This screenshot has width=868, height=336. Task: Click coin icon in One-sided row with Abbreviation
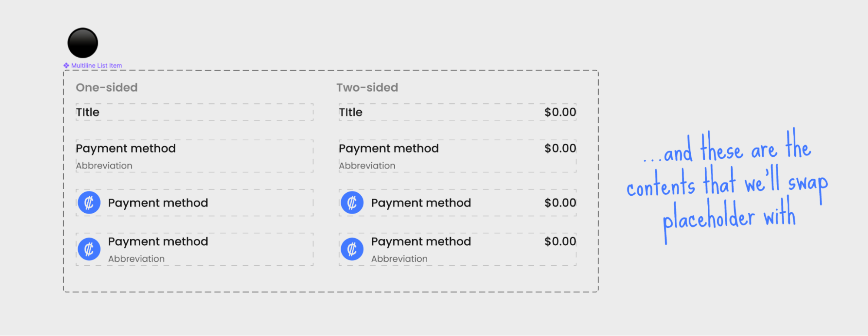point(89,249)
